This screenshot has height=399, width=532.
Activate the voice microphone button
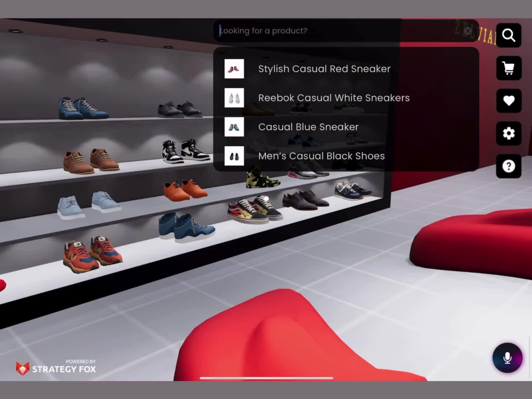pyautogui.click(x=507, y=358)
